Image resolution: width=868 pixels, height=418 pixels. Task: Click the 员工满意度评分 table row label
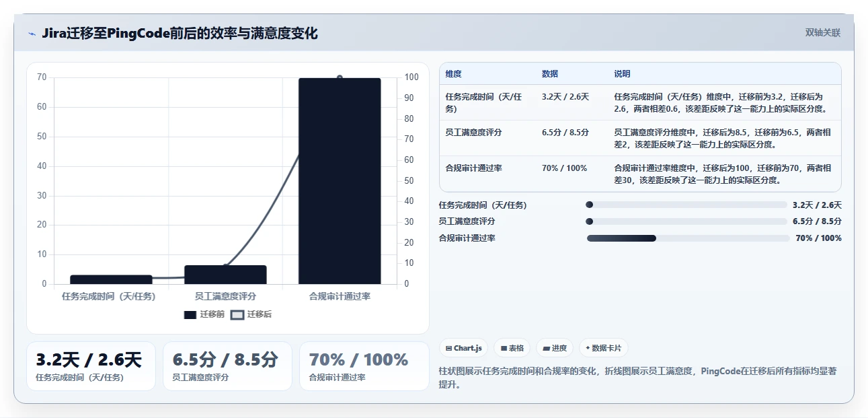473,133
